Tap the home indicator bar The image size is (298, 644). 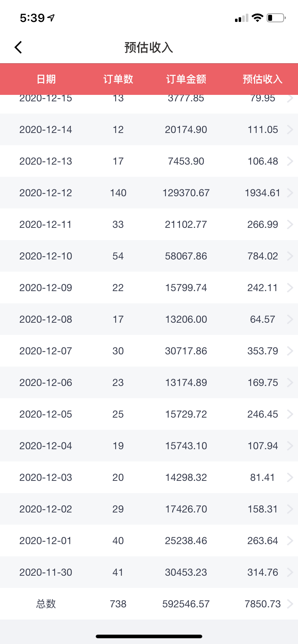[x=149, y=636]
